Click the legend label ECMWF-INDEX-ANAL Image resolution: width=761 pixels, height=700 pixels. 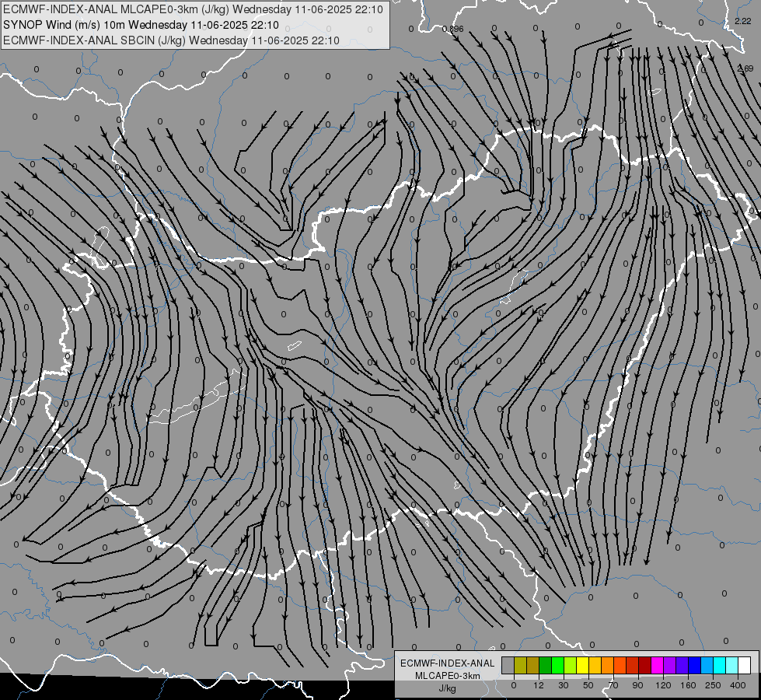click(x=448, y=663)
